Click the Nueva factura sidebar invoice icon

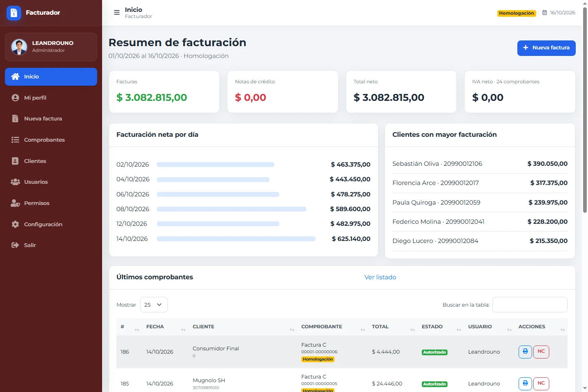[x=15, y=119]
